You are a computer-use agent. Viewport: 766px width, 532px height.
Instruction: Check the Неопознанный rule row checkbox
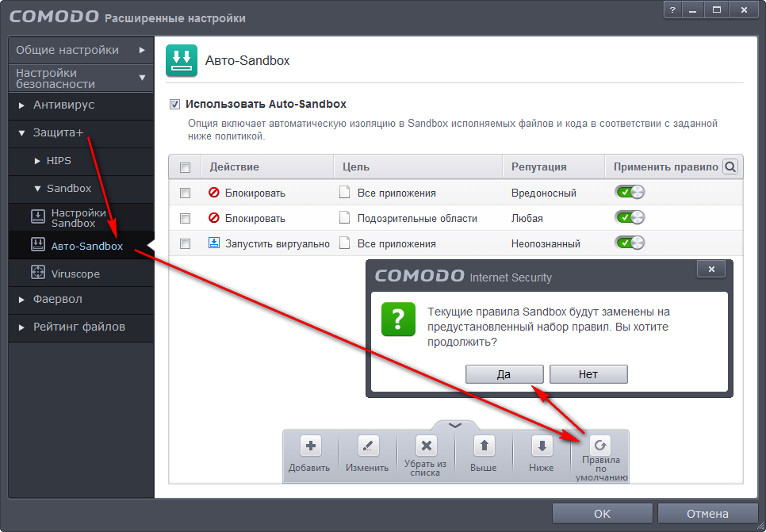tap(185, 243)
